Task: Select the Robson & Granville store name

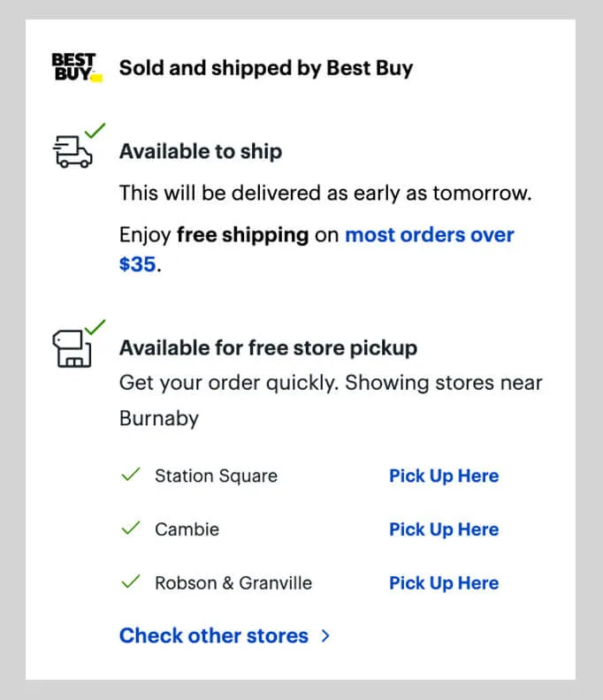Action: (233, 583)
